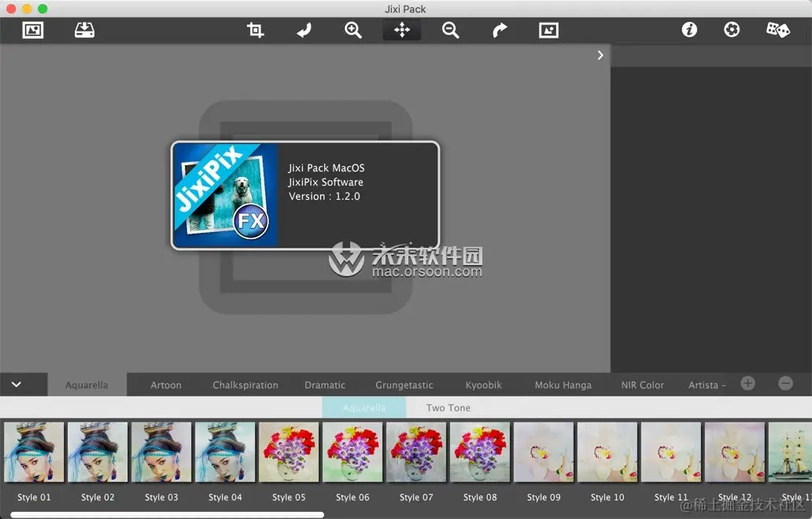Click the open image icon

(32, 30)
